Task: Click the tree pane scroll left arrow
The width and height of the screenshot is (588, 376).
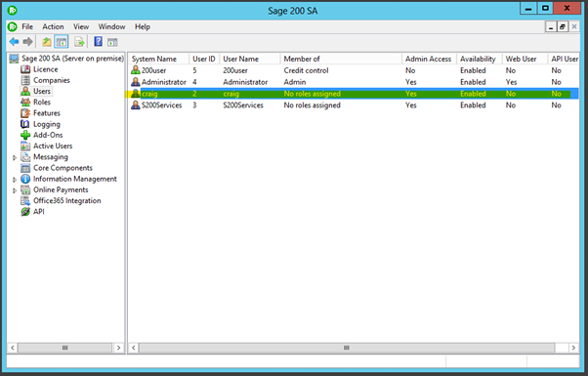Action: pos(13,348)
